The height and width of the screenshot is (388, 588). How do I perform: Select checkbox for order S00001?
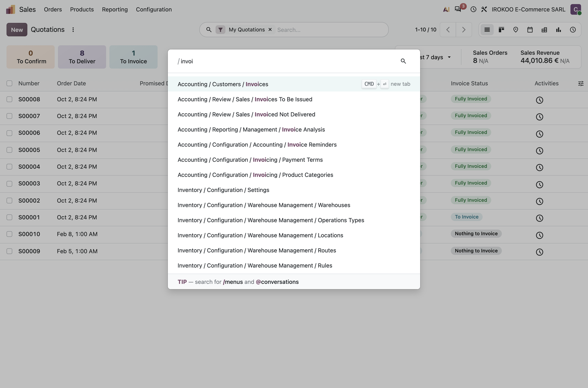pyautogui.click(x=9, y=217)
